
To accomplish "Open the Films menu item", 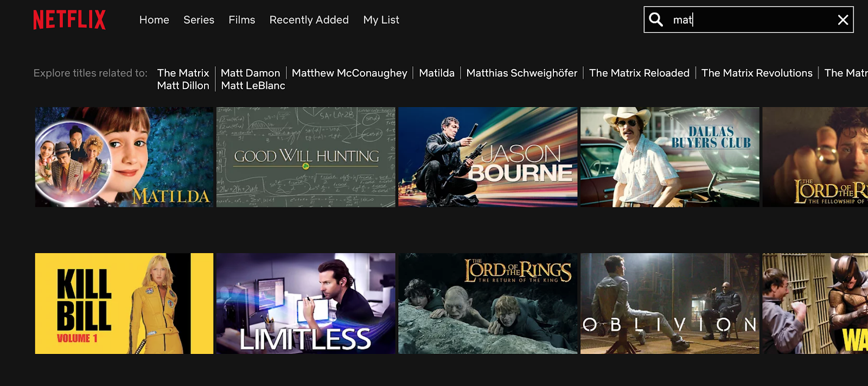I will [x=241, y=20].
